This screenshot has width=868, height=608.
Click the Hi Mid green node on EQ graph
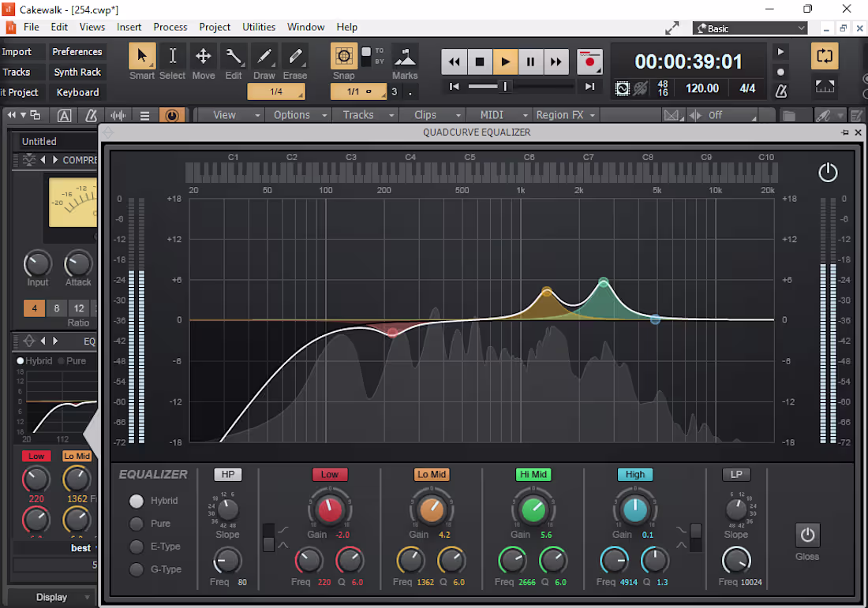click(x=604, y=282)
